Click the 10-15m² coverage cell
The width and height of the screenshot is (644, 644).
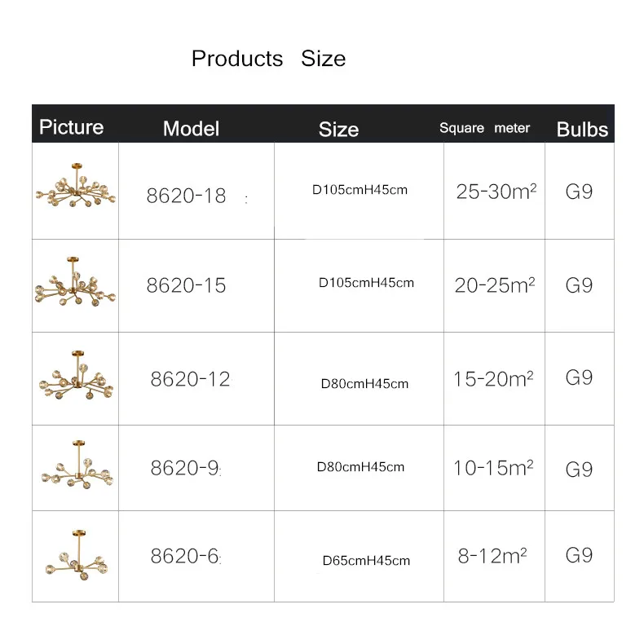(x=493, y=468)
